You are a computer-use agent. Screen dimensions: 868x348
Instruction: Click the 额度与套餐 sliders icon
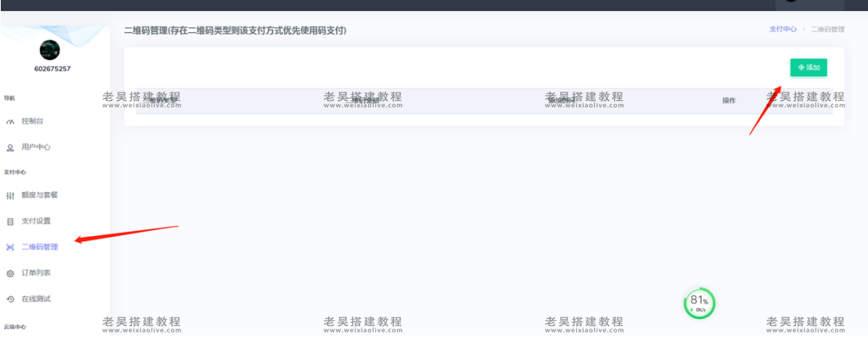(x=10, y=196)
